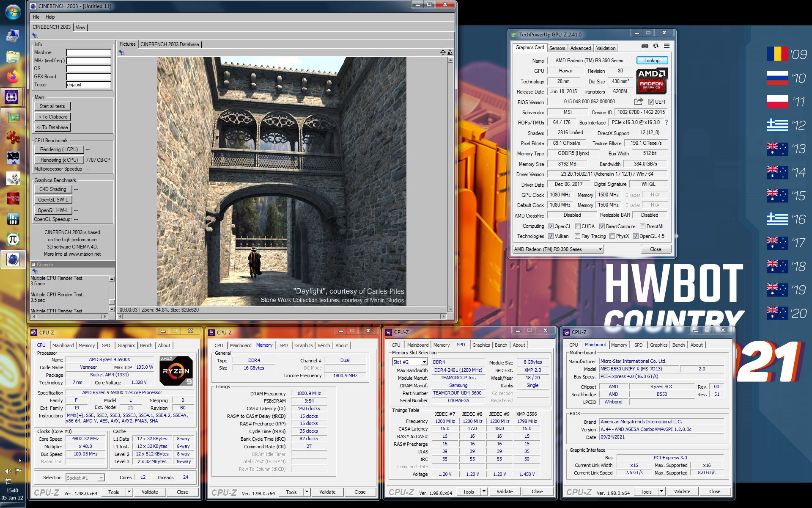The image size is (812, 508).
Task: Click the move cross icon above the Cinebench picture
Action: tap(443, 52)
